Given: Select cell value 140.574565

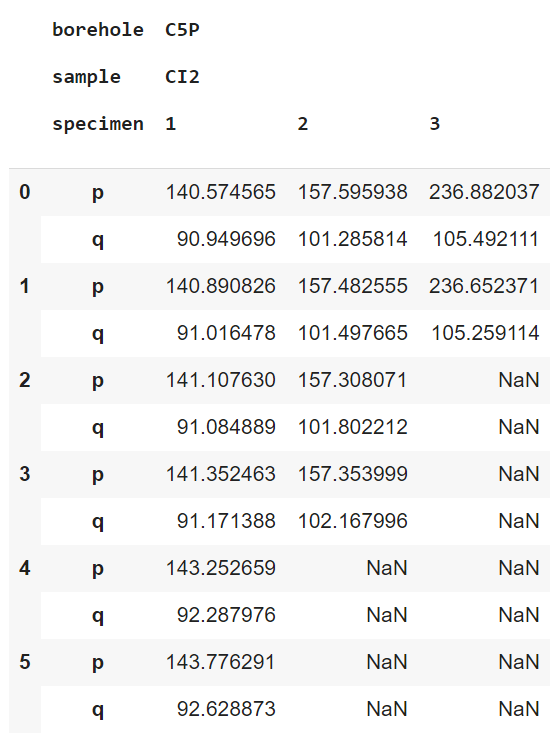Looking at the screenshot, I should pos(220,192).
